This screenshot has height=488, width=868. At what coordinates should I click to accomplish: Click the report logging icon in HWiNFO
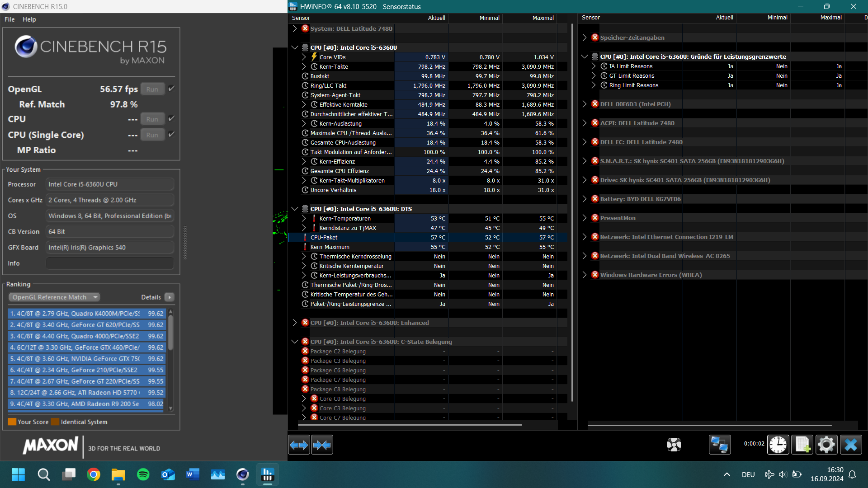coord(802,445)
